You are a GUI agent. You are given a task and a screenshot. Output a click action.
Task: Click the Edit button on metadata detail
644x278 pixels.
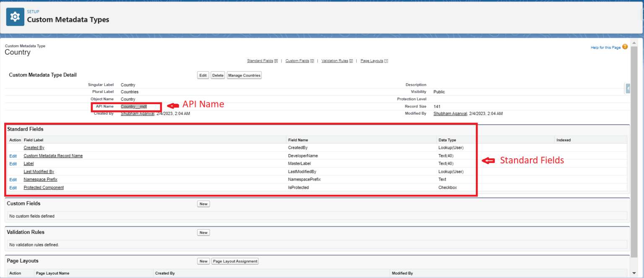[x=203, y=75]
